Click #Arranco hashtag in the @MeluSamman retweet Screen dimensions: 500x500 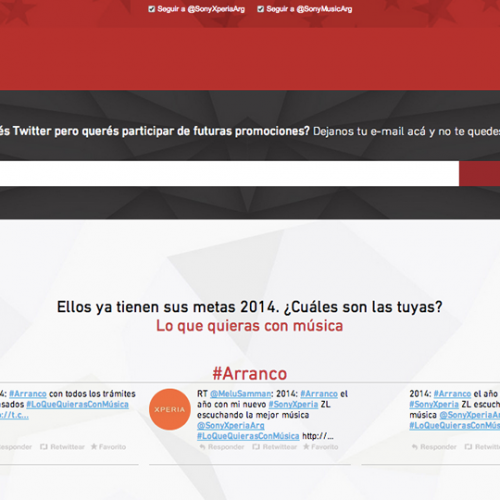coord(319,394)
